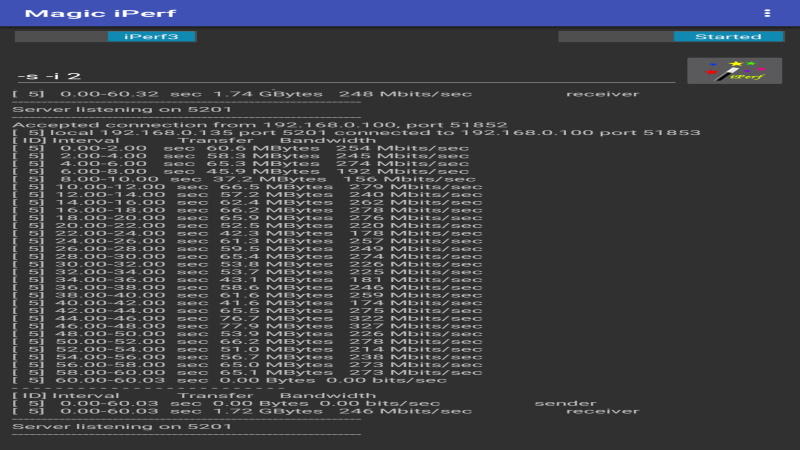Select the 2.00-4.00 sec 245 Mbits/sec row
Viewport: 800px width, 450px height.
point(241,156)
